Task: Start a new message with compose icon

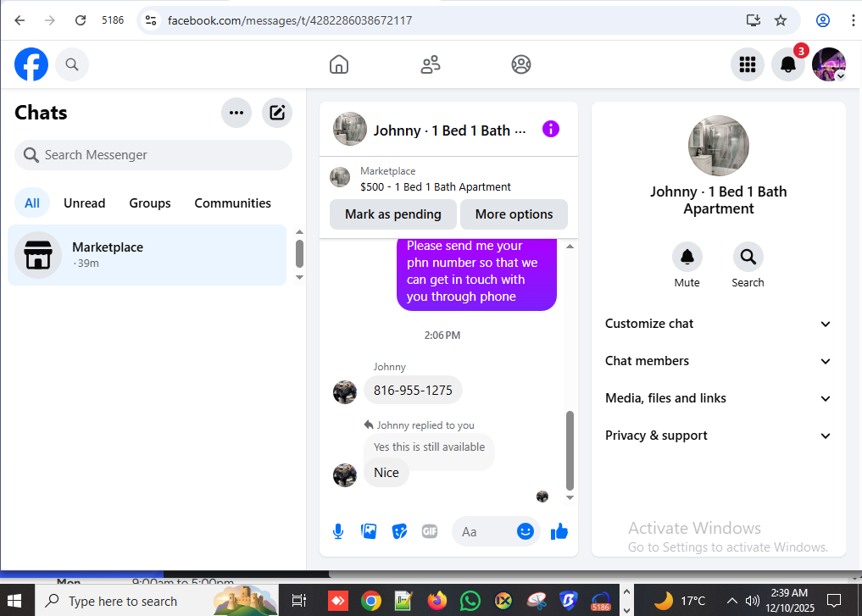Action: [277, 113]
